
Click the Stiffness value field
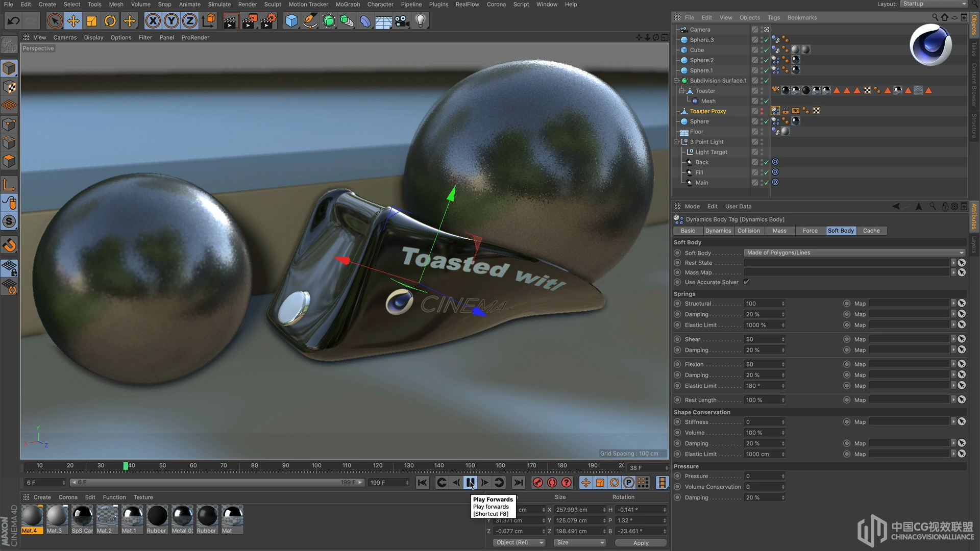pyautogui.click(x=764, y=422)
